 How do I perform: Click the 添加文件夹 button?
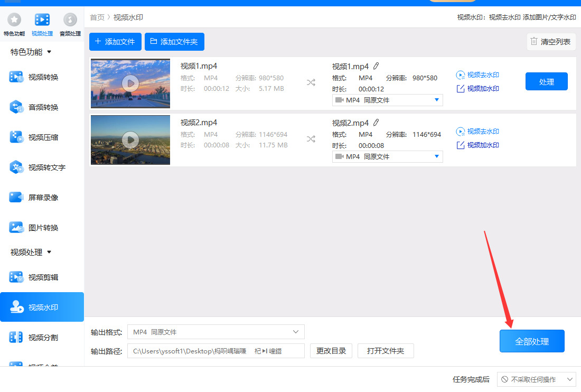174,42
